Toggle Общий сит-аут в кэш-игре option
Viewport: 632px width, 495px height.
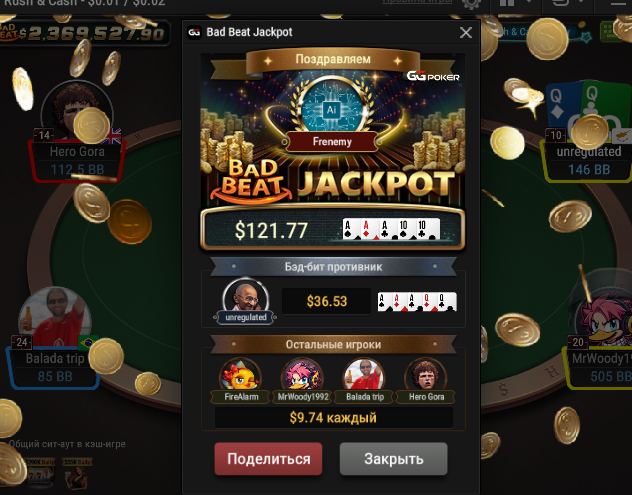tap(67, 444)
